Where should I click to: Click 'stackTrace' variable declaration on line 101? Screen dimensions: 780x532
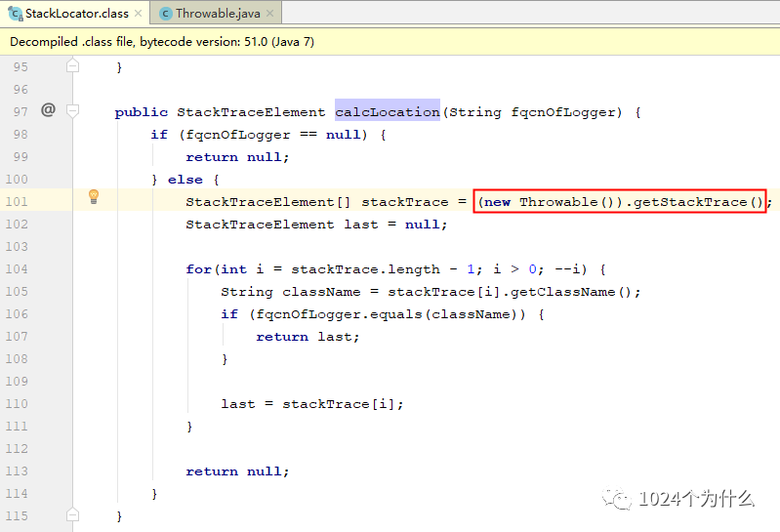pyautogui.click(x=405, y=202)
